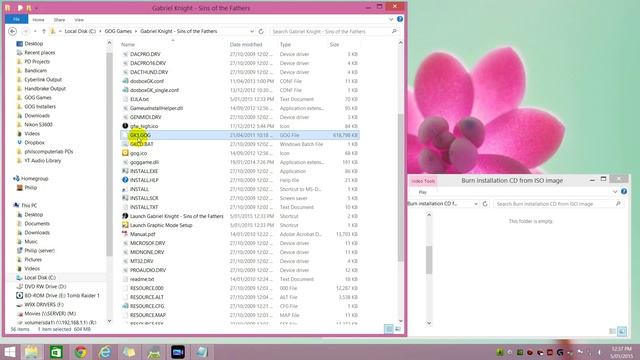Click the Back navigation arrow in Gabriel Knight window
640x360 pixels.
pos(13,31)
